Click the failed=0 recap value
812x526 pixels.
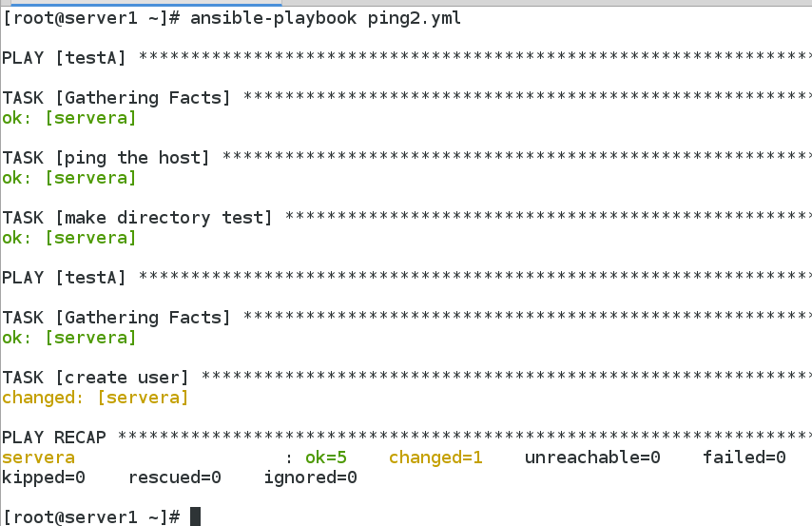pos(744,458)
